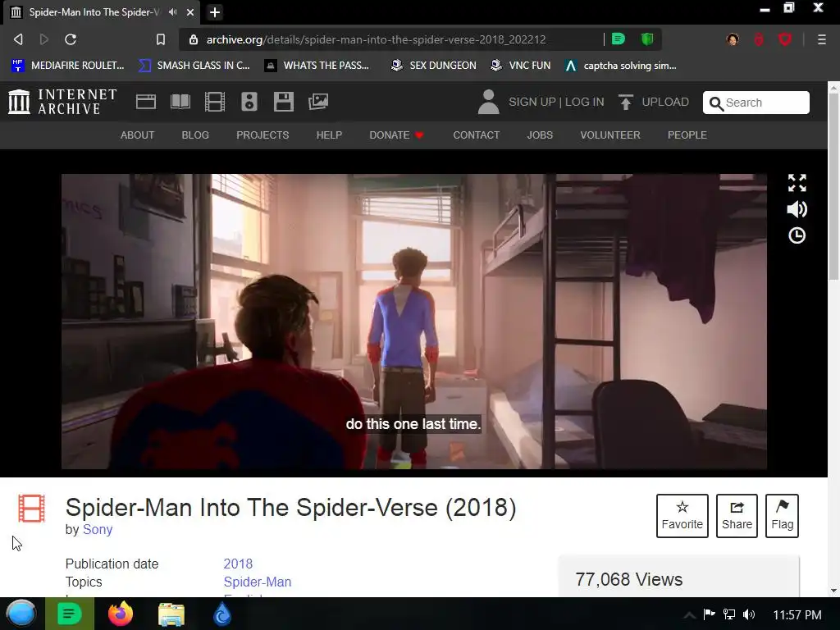840x630 pixels.
Task: Click the UPLOAD link text
Action: [665, 102]
